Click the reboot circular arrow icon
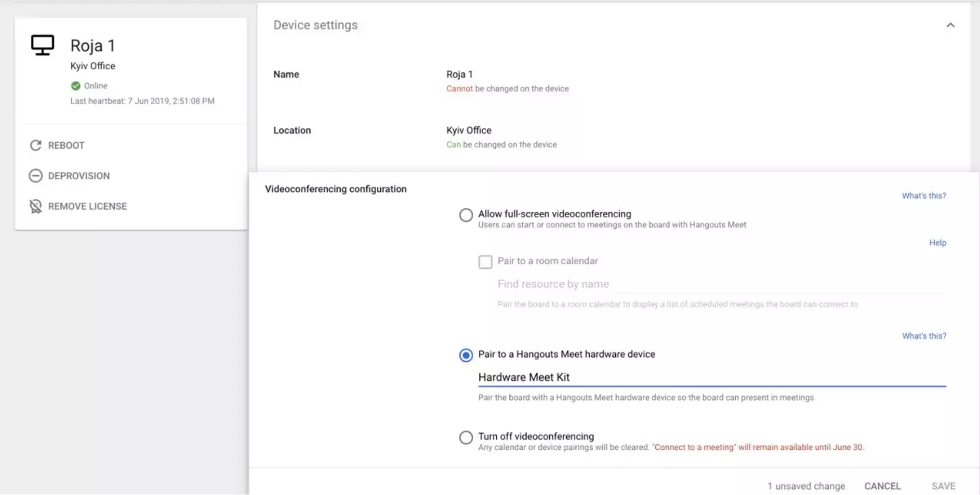The width and height of the screenshot is (980, 495). click(35, 145)
